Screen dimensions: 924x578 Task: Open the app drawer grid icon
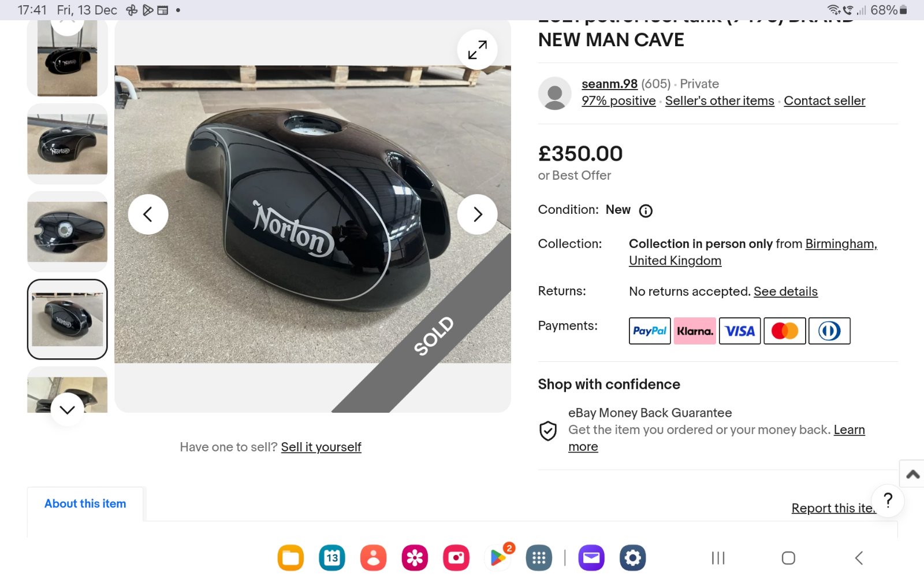click(x=539, y=558)
